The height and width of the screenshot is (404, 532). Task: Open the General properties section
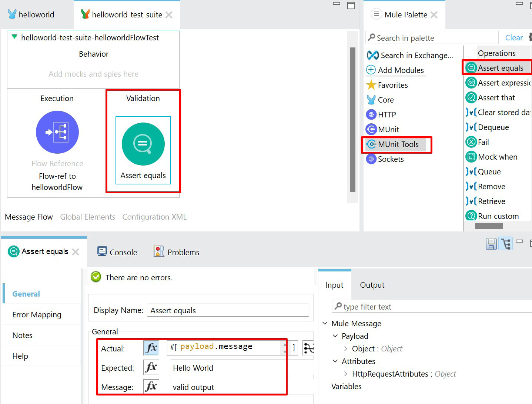tap(26, 294)
